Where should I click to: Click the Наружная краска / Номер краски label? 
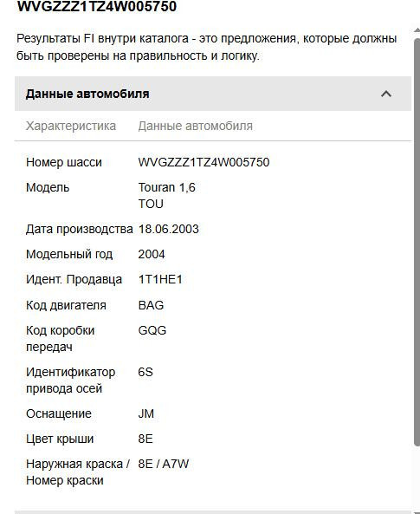pyautogui.click(x=78, y=472)
